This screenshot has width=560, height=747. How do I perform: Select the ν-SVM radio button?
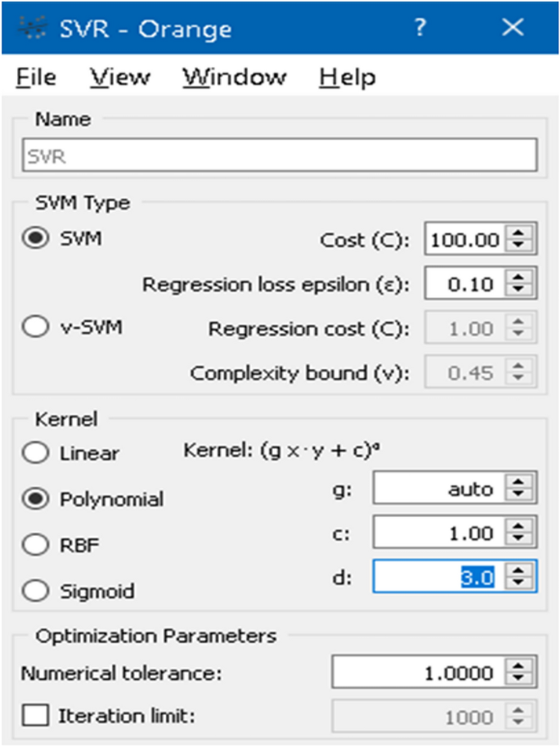click(x=36, y=327)
